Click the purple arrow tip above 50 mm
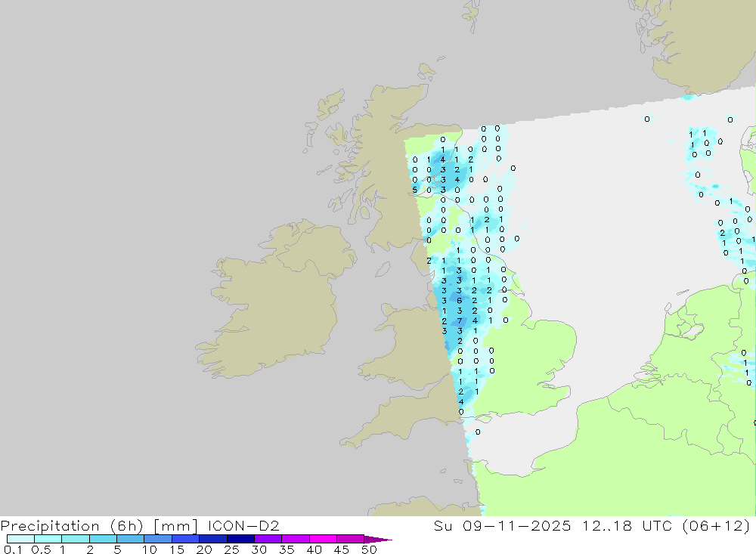The height and width of the screenshot is (554, 756). pyautogui.click(x=377, y=539)
